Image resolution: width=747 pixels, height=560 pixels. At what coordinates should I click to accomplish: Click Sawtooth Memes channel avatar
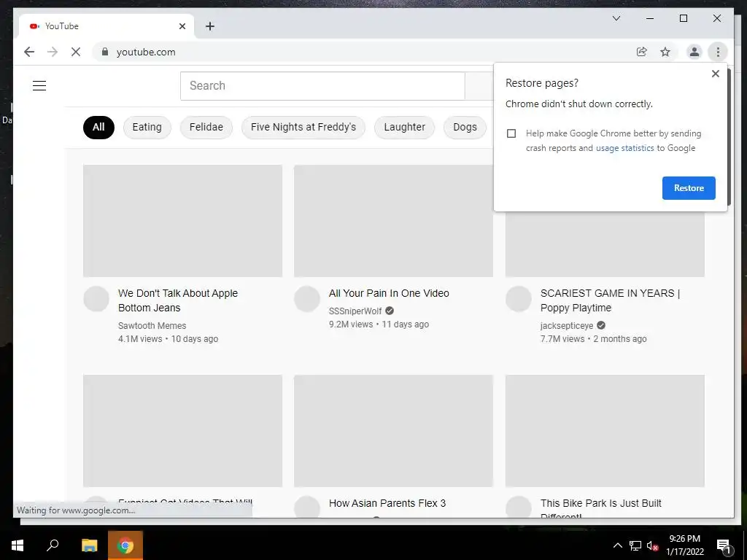tap(96, 299)
